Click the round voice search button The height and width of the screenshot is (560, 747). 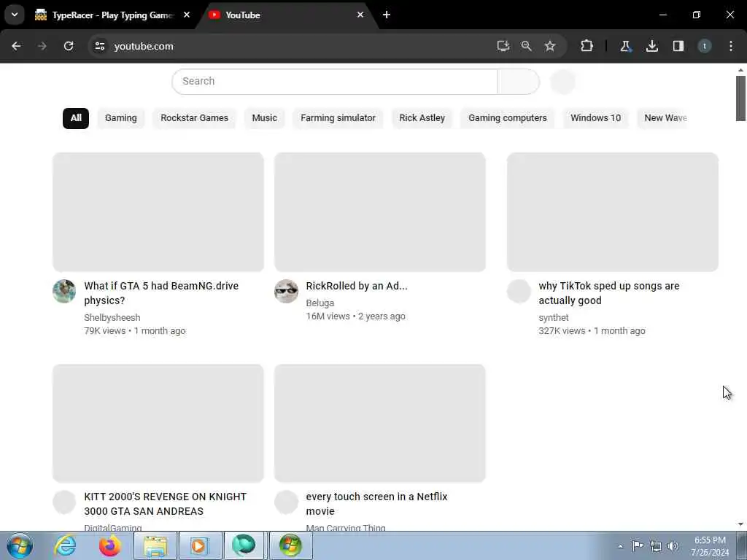point(562,82)
